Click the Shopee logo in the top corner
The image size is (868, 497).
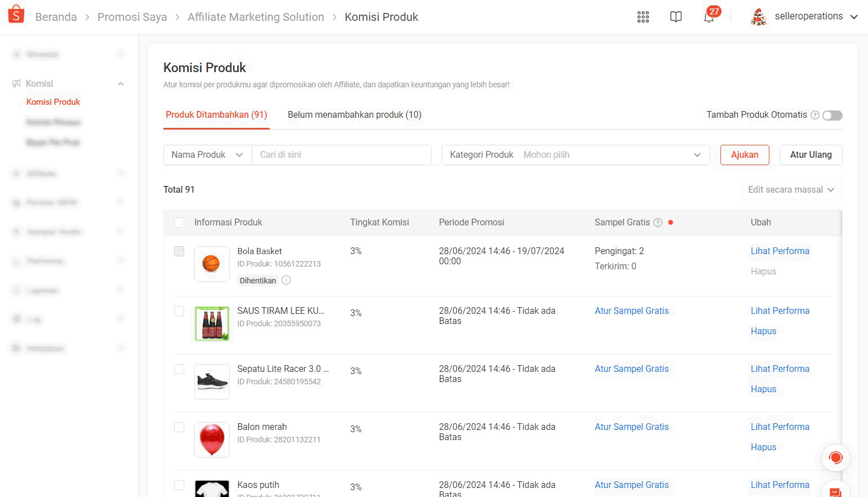pyautogui.click(x=16, y=14)
